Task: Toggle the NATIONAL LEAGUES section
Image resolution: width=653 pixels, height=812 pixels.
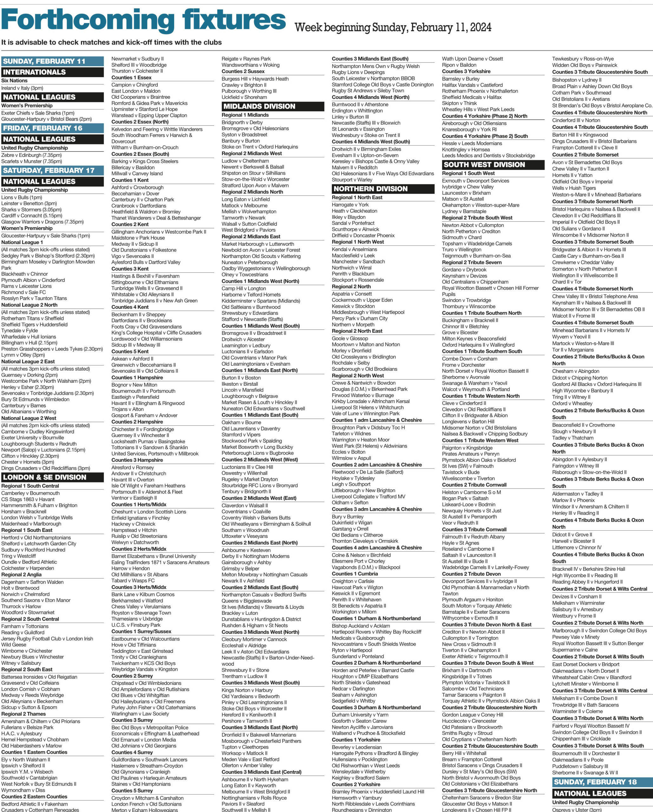Action: coord(57,98)
